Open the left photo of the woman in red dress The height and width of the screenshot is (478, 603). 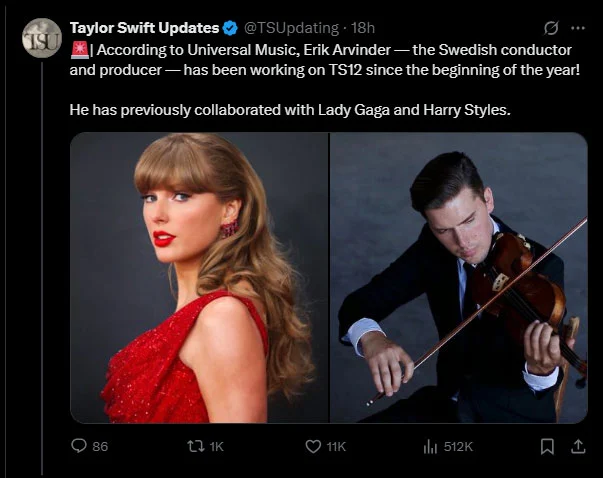[x=199, y=278]
